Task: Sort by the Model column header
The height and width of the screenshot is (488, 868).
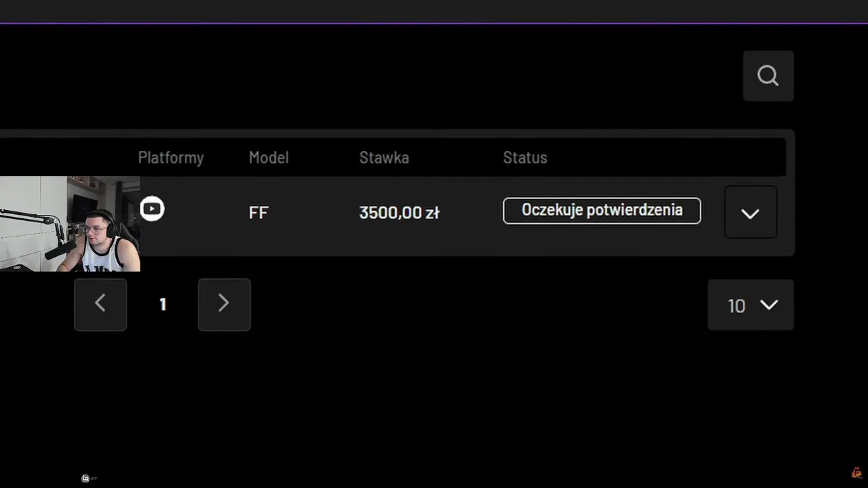Action: (269, 158)
